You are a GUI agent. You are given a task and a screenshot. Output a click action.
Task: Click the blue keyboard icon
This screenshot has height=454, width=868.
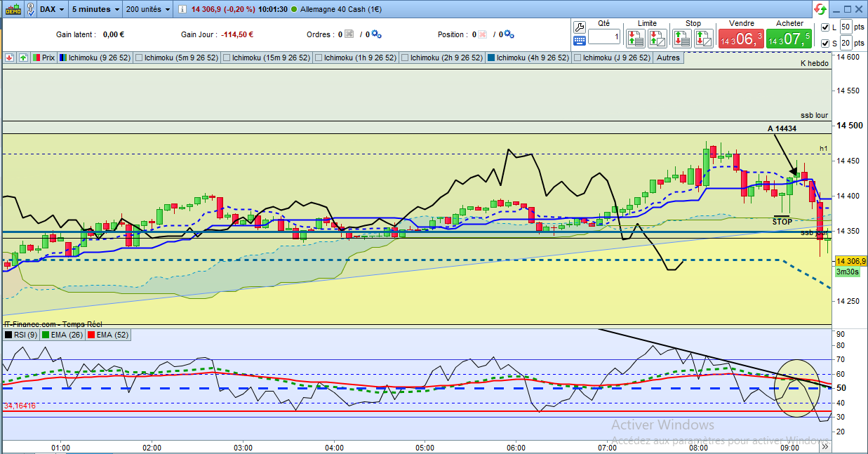tap(580, 41)
